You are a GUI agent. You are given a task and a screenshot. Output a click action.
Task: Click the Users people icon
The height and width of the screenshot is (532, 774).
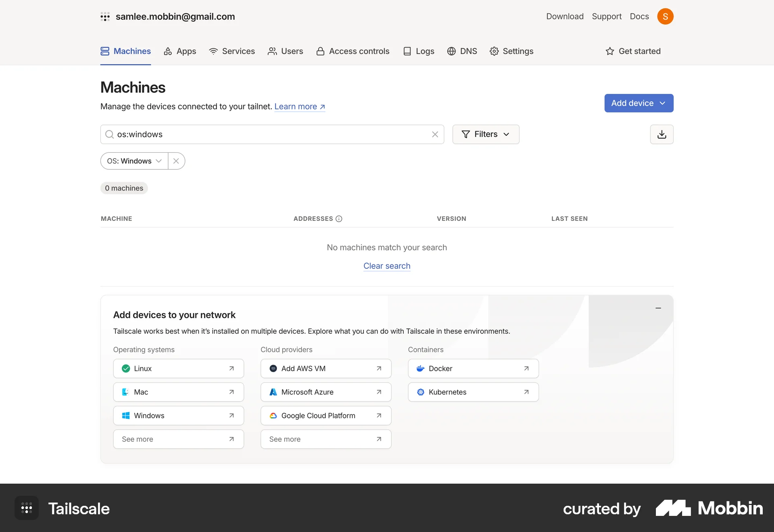(x=273, y=51)
